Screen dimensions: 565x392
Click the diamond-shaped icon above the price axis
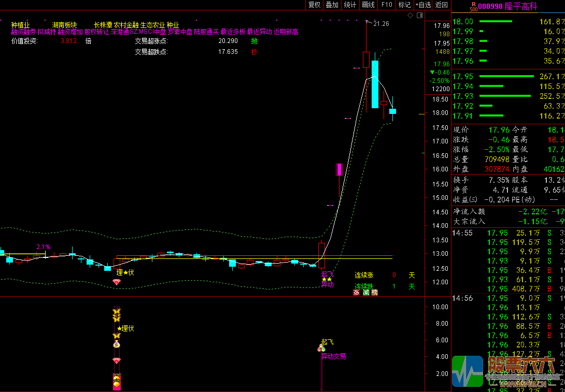[x=410, y=16]
